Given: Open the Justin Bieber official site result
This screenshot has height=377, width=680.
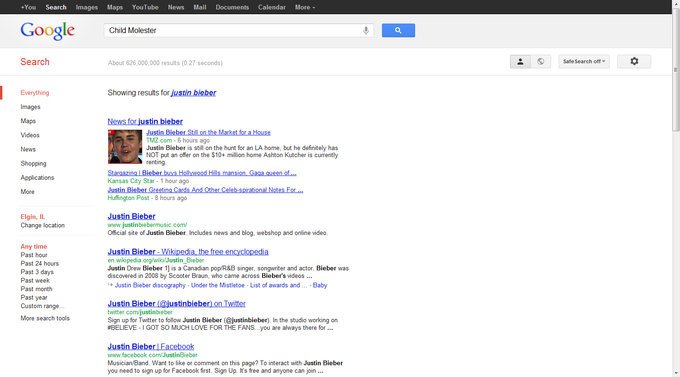Looking at the screenshot, I should [131, 216].
